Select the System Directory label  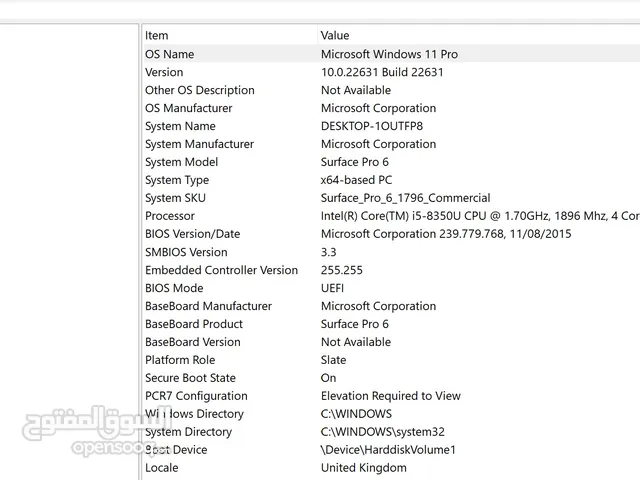point(189,431)
